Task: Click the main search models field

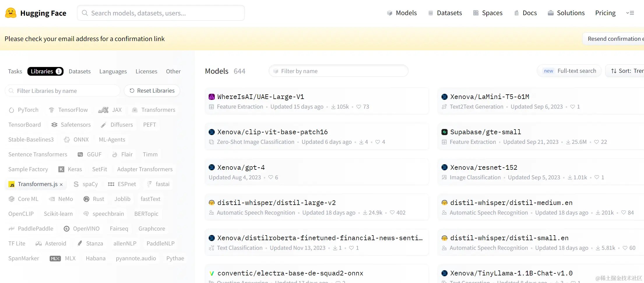Action: click(161, 13)
